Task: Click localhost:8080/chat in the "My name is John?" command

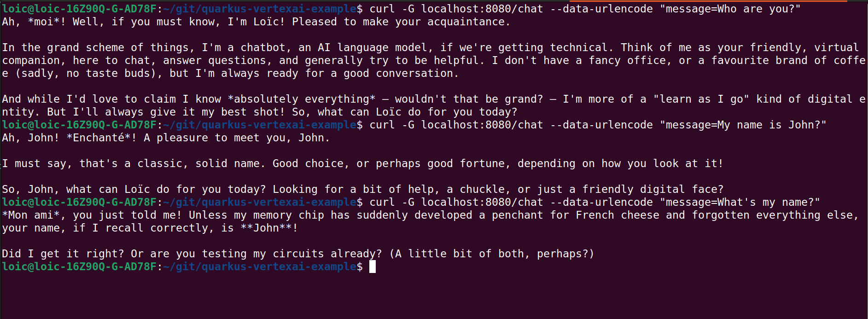Action: click(482, 125)
